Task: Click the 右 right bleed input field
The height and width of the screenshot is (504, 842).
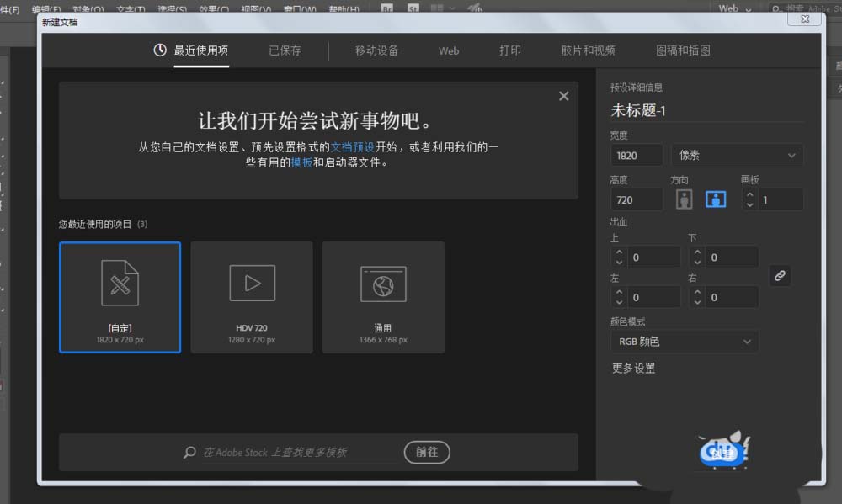Action: tap(732, 297)
